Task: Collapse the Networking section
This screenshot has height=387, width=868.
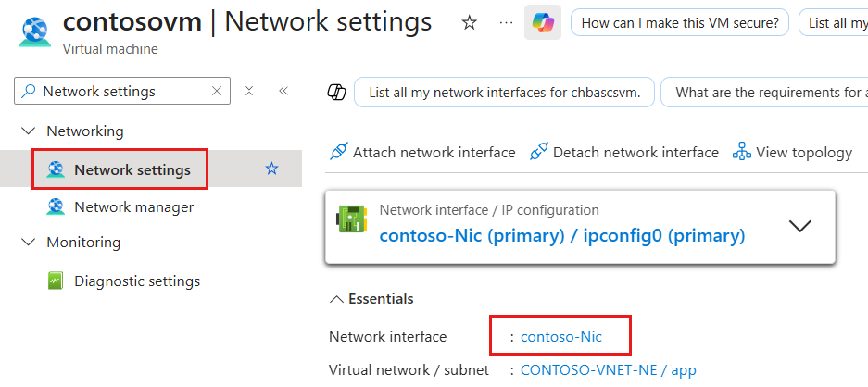Action: pos(28,131)
